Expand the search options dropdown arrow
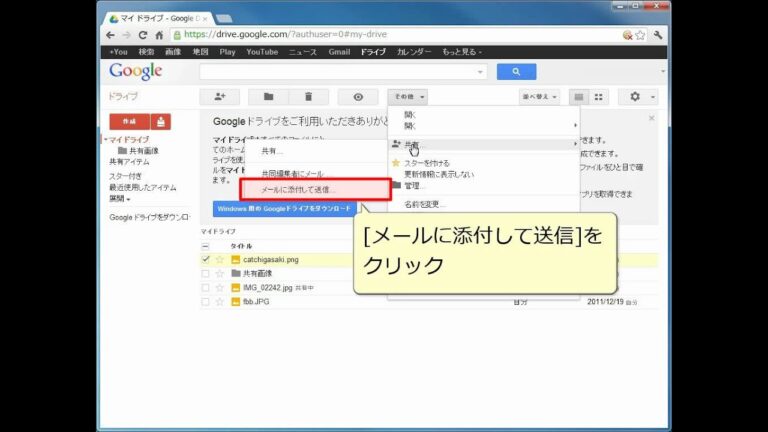The height and width of the screenshot is (432, 768). [x=480, y=72]
